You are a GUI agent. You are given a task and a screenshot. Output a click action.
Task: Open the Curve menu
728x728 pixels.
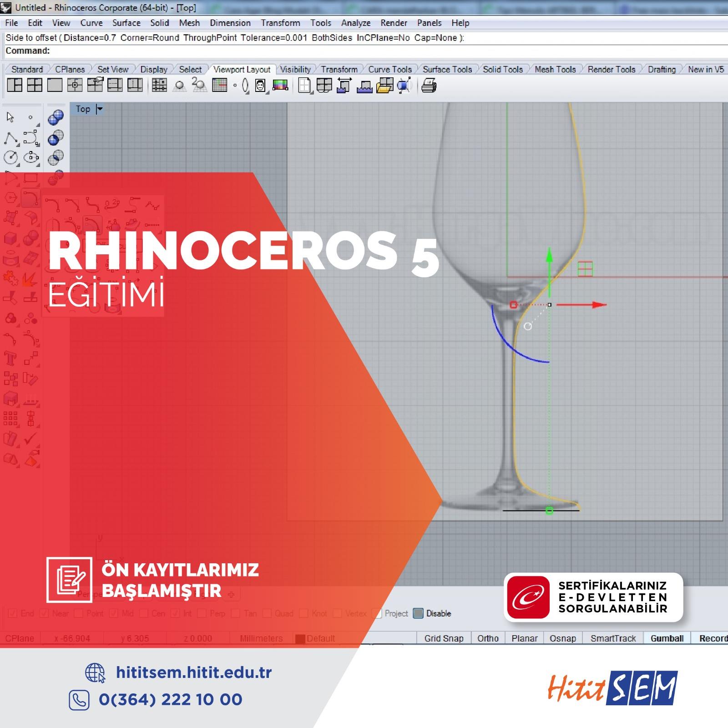91,23
